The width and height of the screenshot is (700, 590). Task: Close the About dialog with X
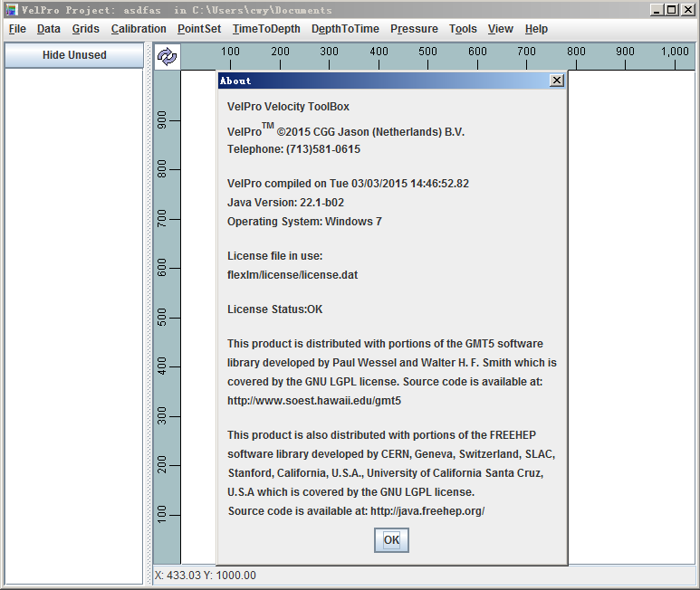(x=556, y=81)
